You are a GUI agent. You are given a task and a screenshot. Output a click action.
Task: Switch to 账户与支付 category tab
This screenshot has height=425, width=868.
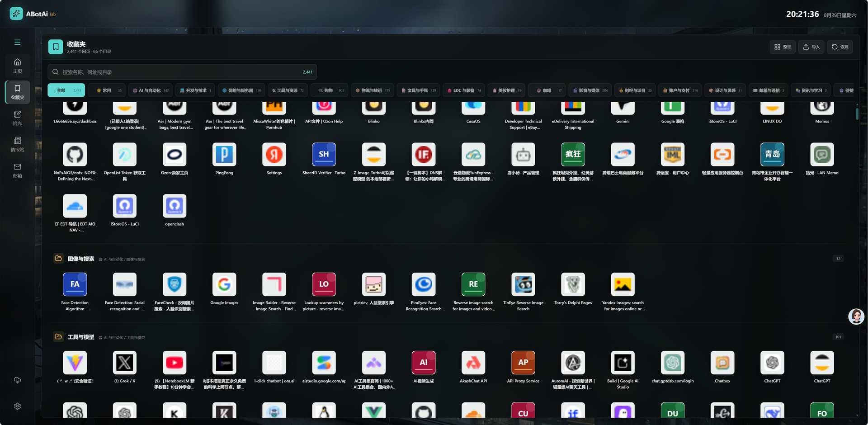click(x=680, y=90)
